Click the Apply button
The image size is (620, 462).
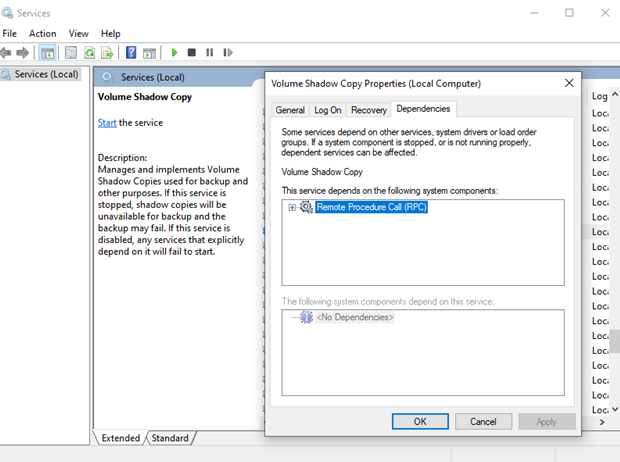[546, 422]
